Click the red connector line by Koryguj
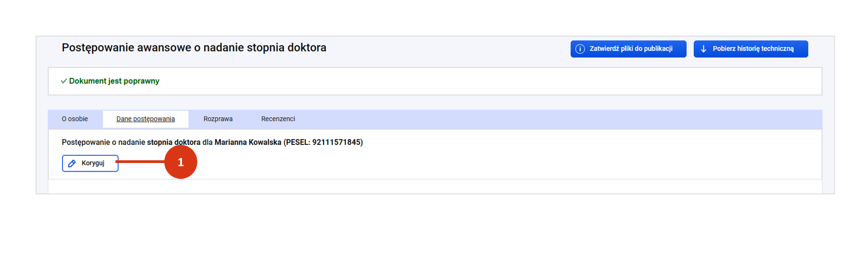The image size is (868, 278). coord(141,162)
